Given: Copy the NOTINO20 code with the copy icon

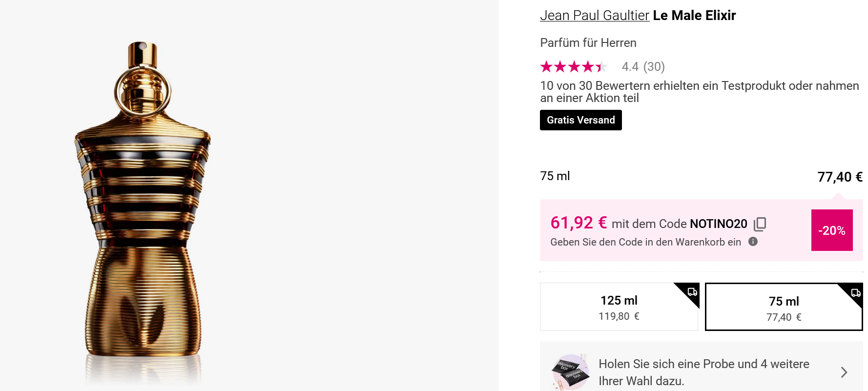Looking at the screenshot, I should pos(760,224).
